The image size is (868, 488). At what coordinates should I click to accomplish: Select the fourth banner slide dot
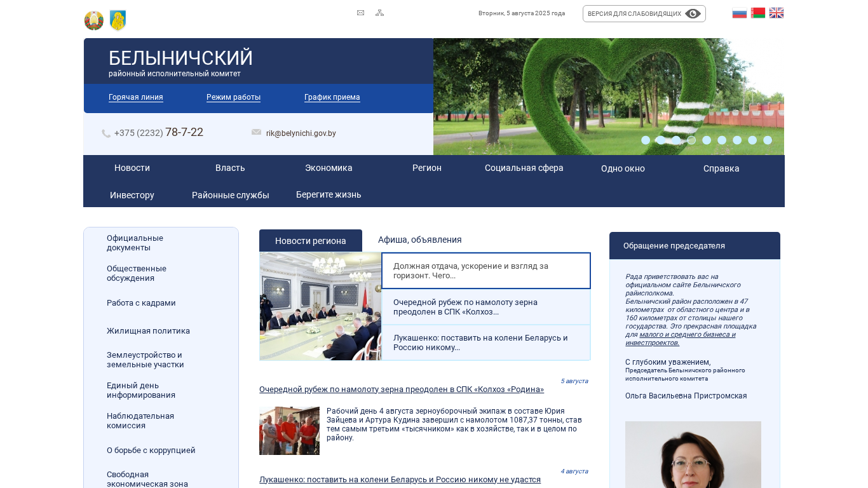click(691, 140)
